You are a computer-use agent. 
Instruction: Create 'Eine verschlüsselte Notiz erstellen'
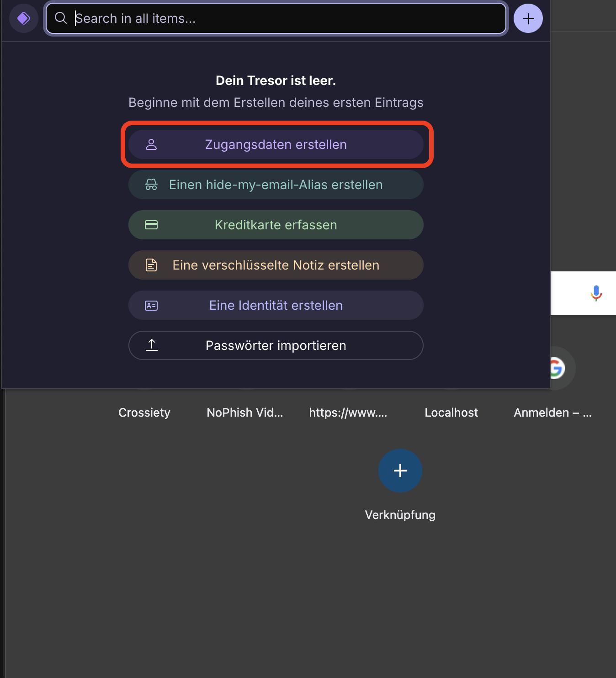[x=276, y=265]
